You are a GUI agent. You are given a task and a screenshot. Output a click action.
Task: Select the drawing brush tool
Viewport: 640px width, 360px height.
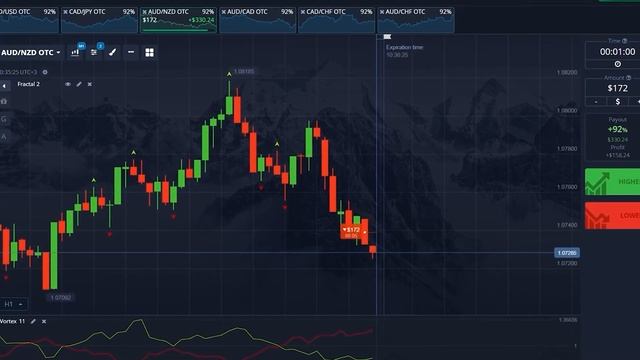(x=112, y=52)
